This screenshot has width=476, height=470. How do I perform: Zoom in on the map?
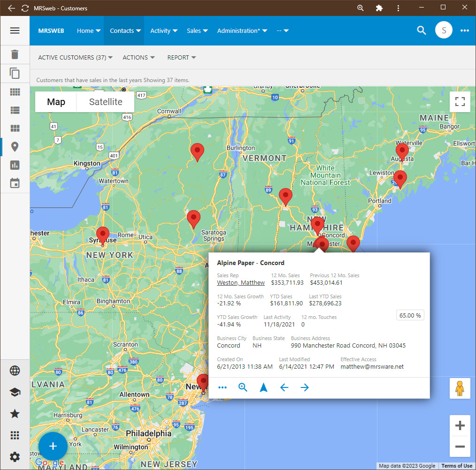[x=460, y=425]
